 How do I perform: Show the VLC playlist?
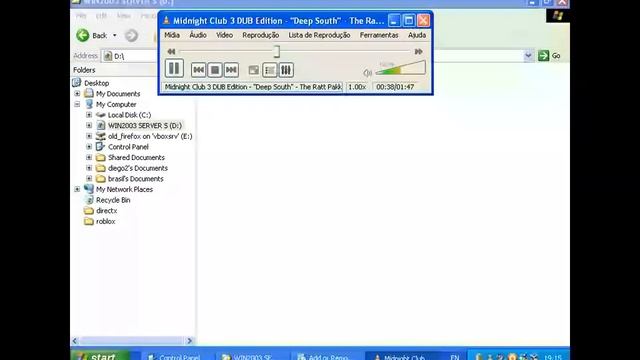point(269,70)
